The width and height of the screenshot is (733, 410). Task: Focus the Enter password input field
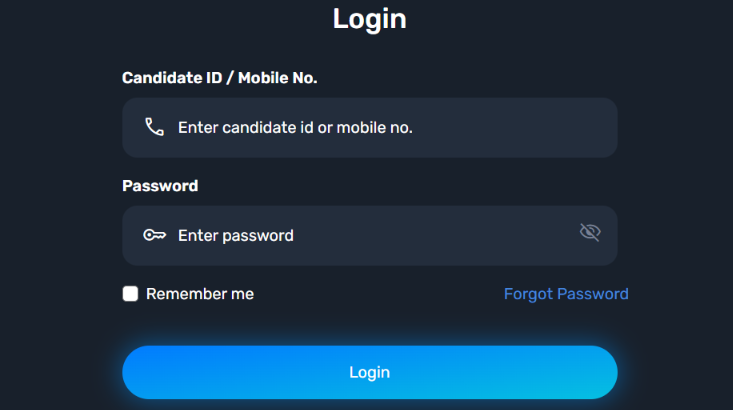click(x=370, y=236)
